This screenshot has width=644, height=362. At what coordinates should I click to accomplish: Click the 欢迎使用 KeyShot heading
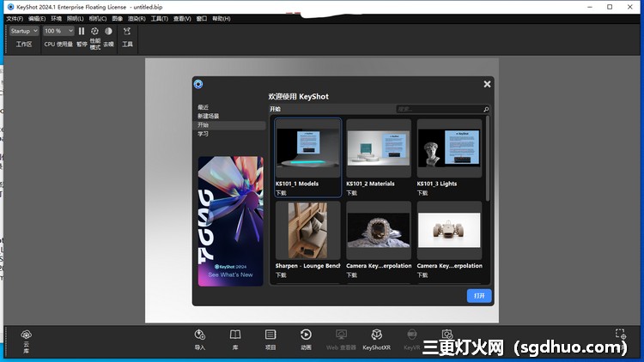point(299,97)
